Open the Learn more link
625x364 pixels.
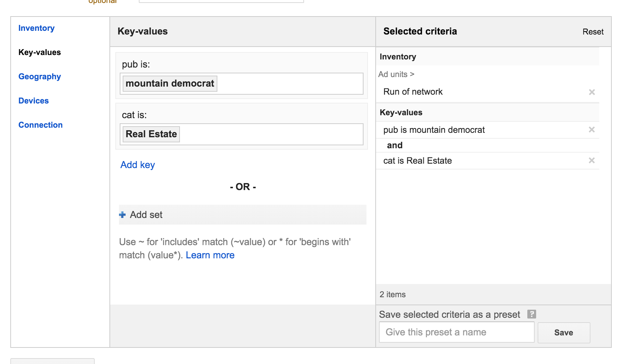pos(210,255)
